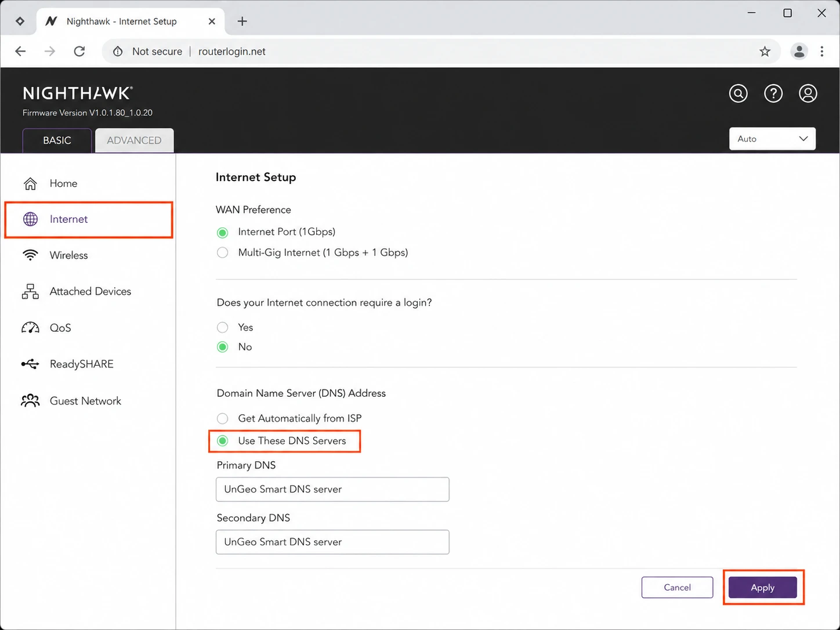Click the Attached Devices network icon
Screen dimensions: 840x630
click(30, 291)
